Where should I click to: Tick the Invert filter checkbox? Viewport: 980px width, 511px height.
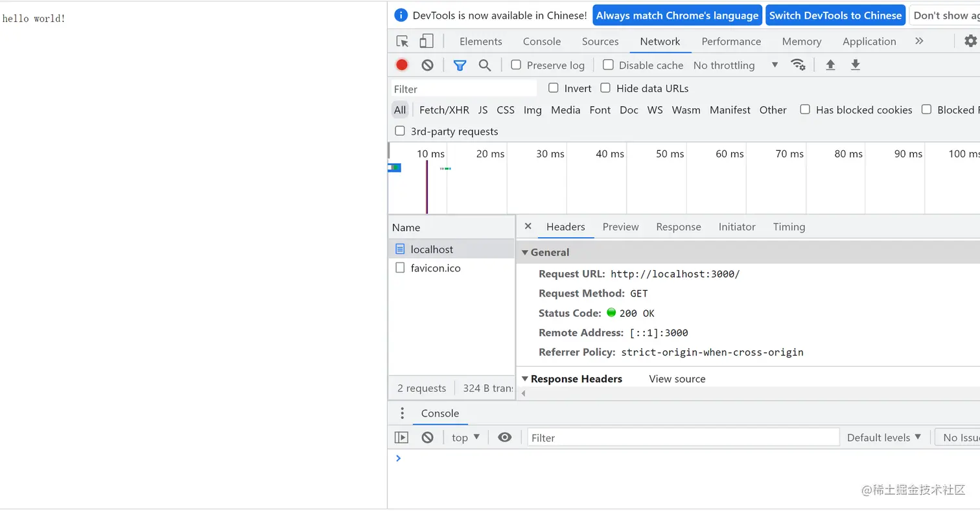tap(554, 88)
